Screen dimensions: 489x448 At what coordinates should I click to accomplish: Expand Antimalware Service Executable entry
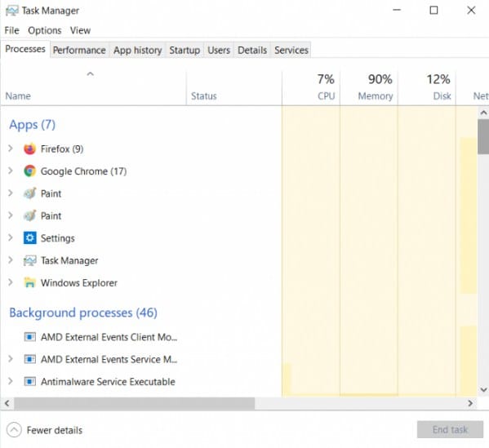pos(11,381)
